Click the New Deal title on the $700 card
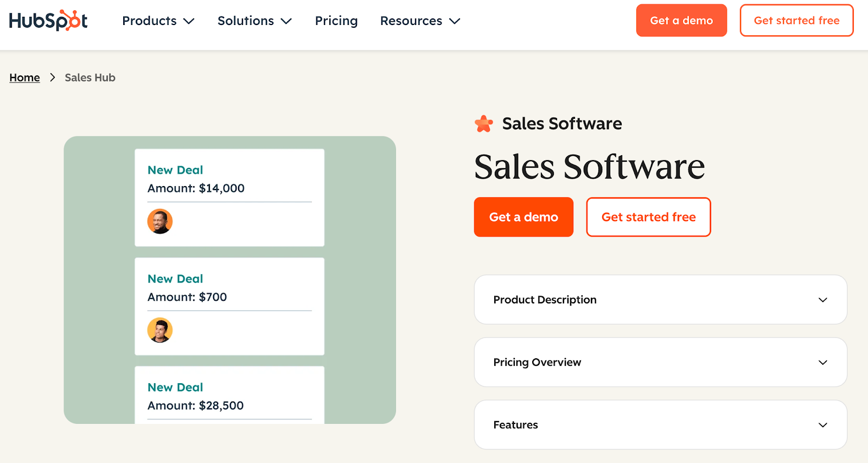This screenshot has height=463, width=868. click(x=175, y=278)
